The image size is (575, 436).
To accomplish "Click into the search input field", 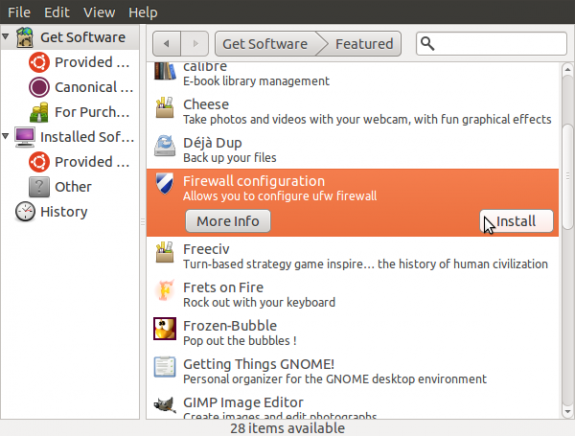I will 491,44.
